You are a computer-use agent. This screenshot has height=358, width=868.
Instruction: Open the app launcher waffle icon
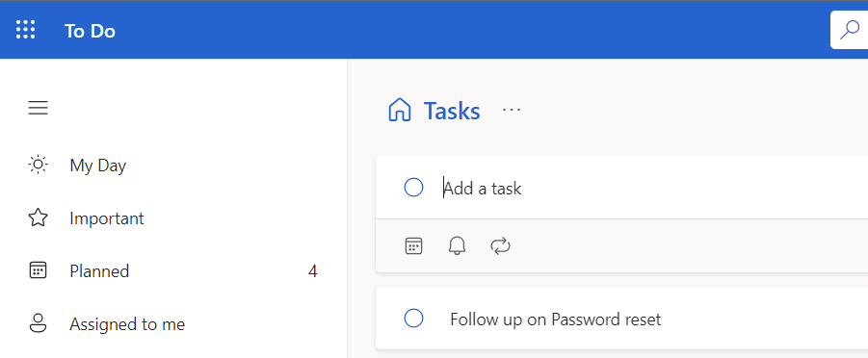coord(25,30)
